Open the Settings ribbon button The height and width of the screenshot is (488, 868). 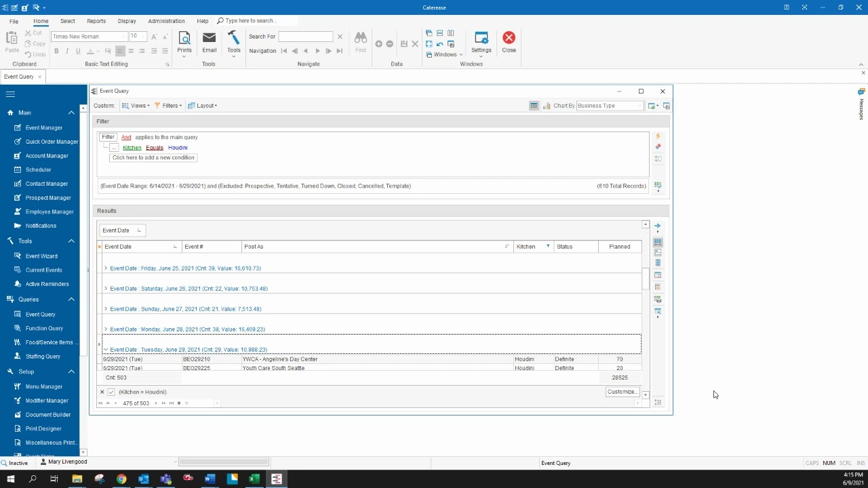tap(481, 42)
